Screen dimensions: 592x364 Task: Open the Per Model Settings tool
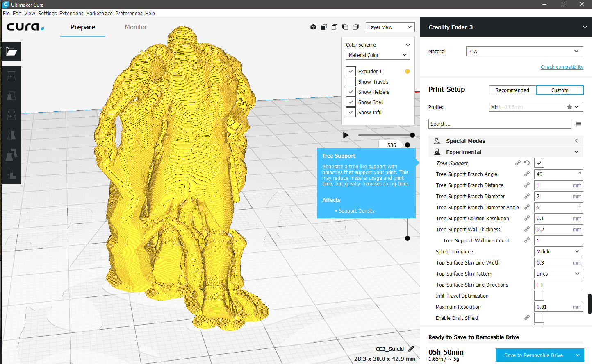pos(11,155)
